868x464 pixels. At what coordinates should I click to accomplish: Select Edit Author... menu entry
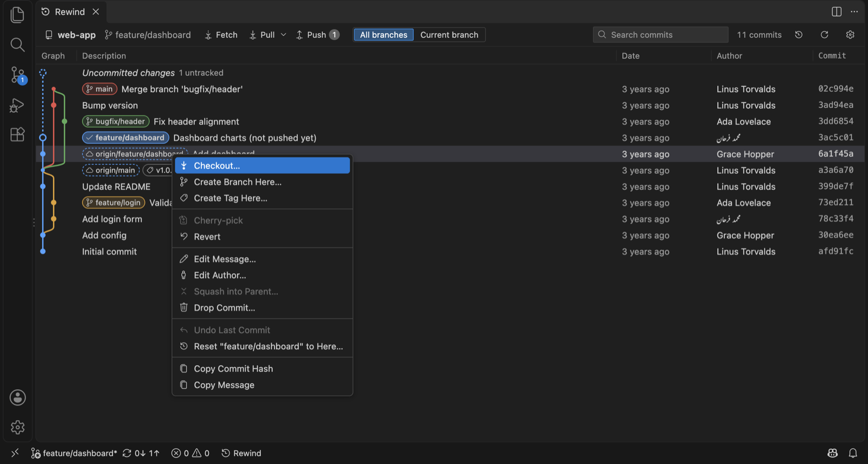point(262,275)
